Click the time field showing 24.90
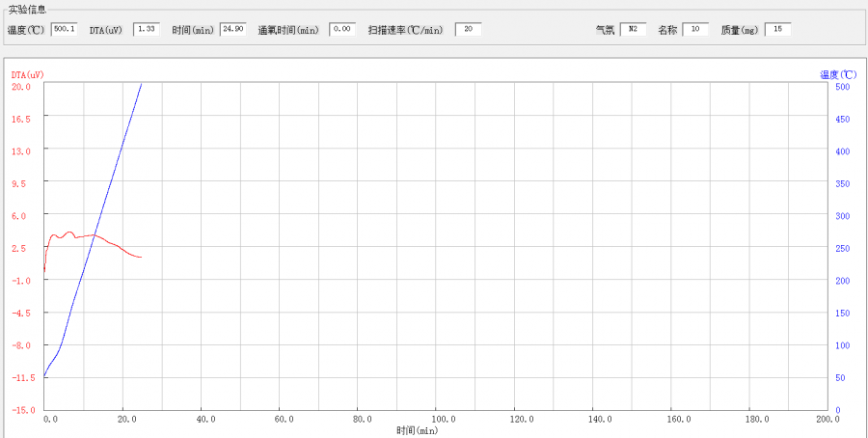The image size is (868, 438). (232, 29)
